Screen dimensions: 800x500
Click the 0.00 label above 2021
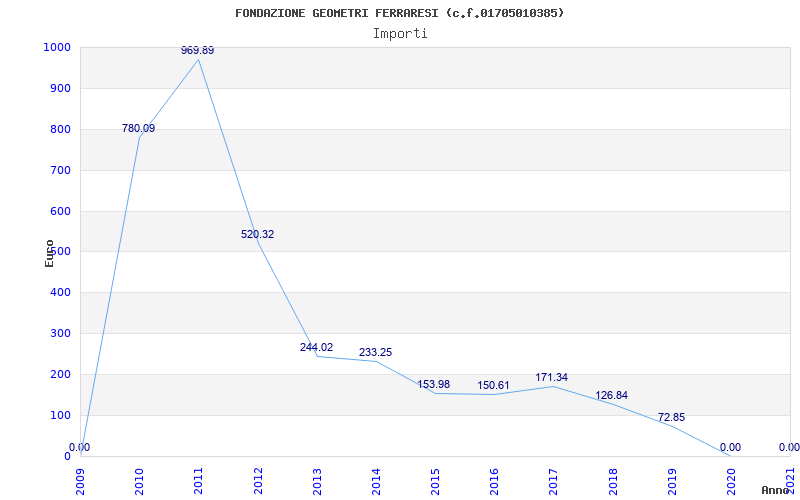coord(789,447)
